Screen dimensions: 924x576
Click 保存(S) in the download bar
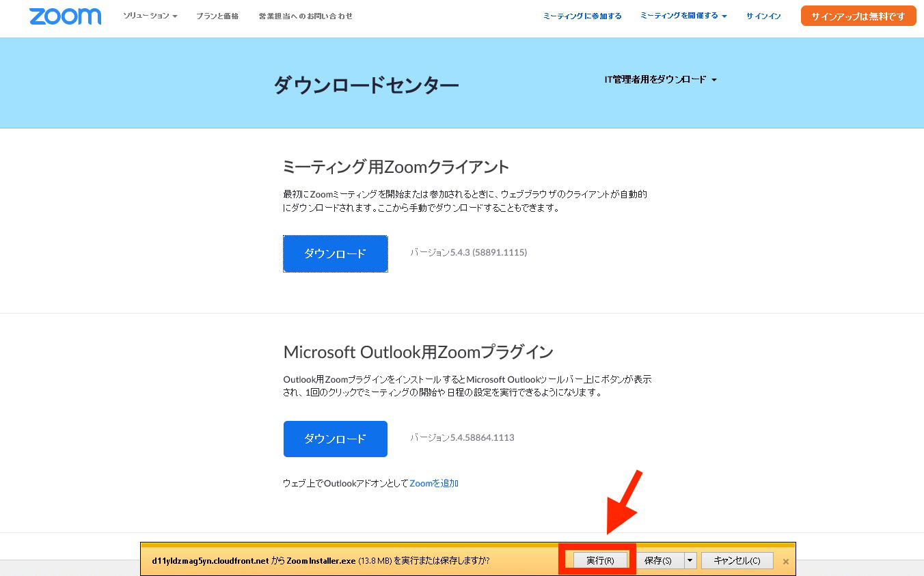pyautogui.click(x=658, y=560)
